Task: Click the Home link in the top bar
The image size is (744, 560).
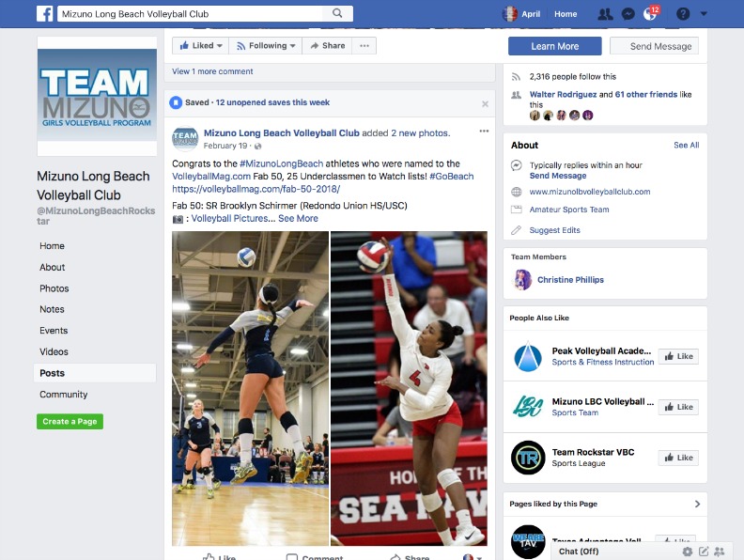Action: [x=566, y=14]
